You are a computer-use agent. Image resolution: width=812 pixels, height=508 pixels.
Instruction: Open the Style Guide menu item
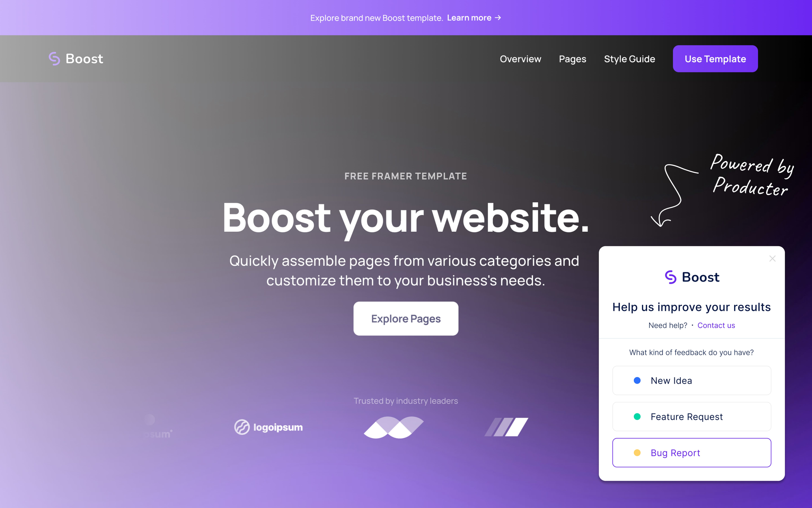(x=630, y=59)
